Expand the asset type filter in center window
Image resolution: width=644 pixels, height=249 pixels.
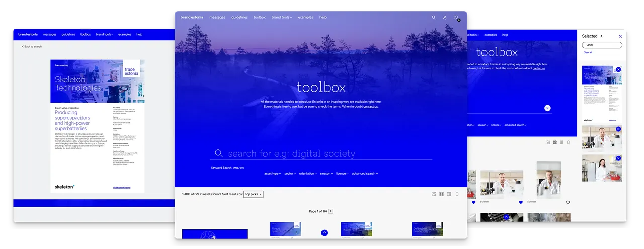272,174
